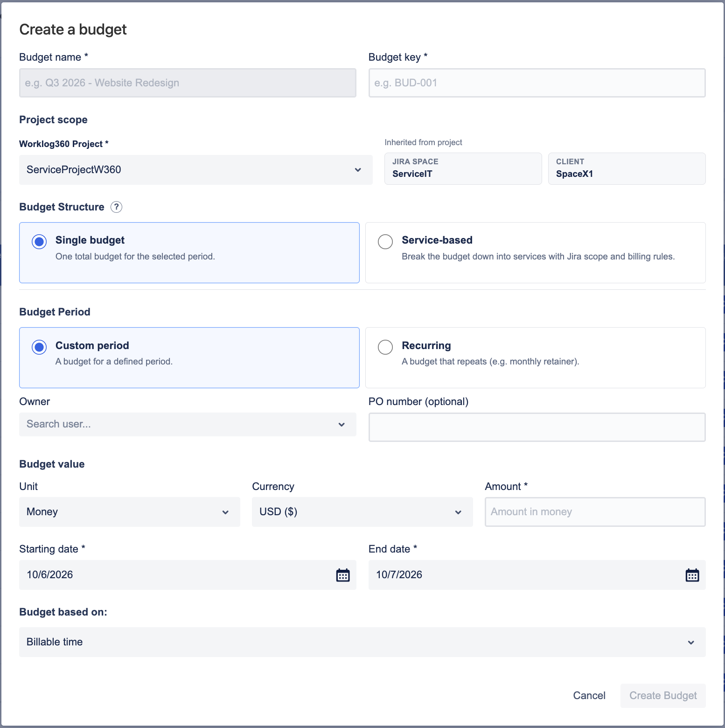This screenshot has width=725, height=728.
Task: Click the JIRA SPACE ServiceIT card
Action: tap(463, 168)
